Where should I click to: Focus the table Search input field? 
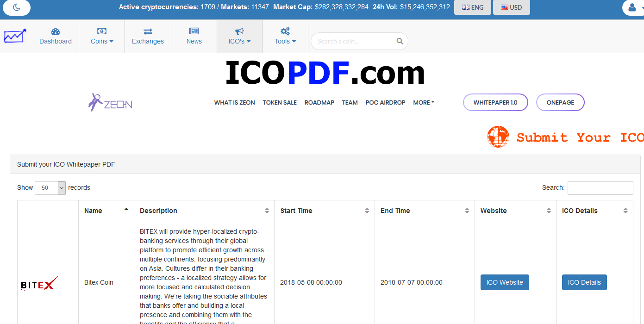600,188
